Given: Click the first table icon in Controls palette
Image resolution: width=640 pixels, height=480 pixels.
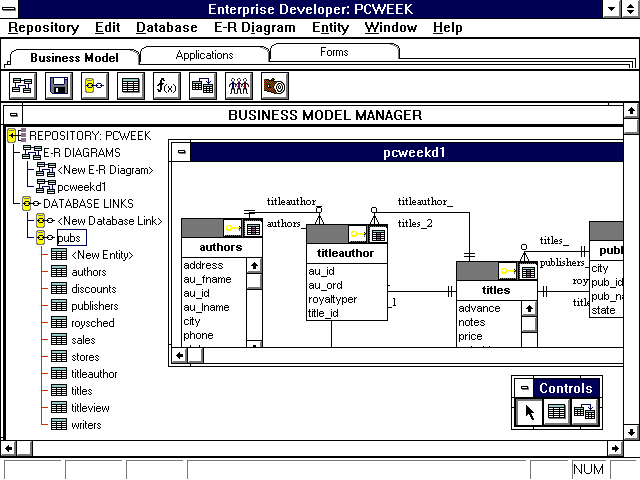Looking at the screenshot, I should 558,410.
